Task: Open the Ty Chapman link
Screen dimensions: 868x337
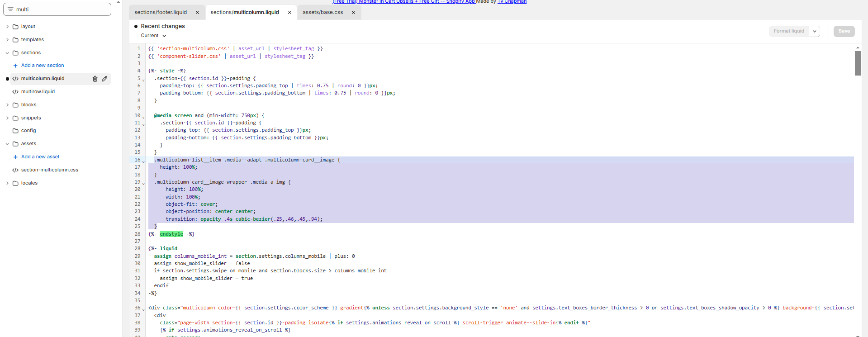Action: click(x=512, y=2)
